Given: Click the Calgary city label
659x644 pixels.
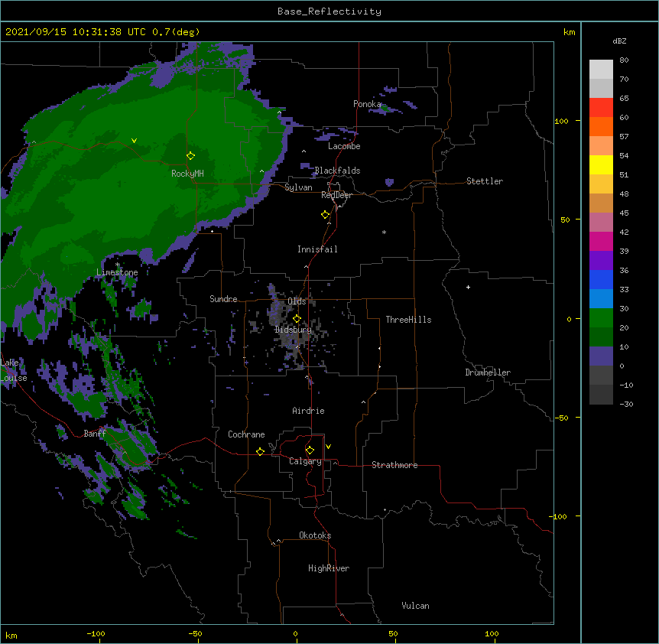Looking at the screenshot, I should pyautogui.click(x=305, y=461).
